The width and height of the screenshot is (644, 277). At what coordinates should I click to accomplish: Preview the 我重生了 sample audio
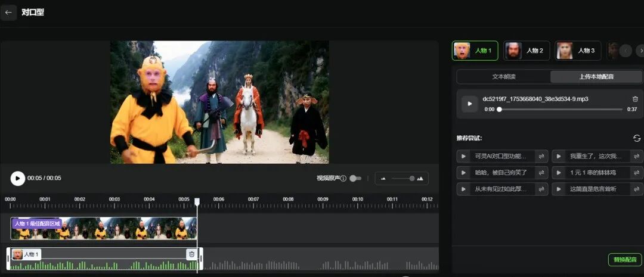click(559, 156)
